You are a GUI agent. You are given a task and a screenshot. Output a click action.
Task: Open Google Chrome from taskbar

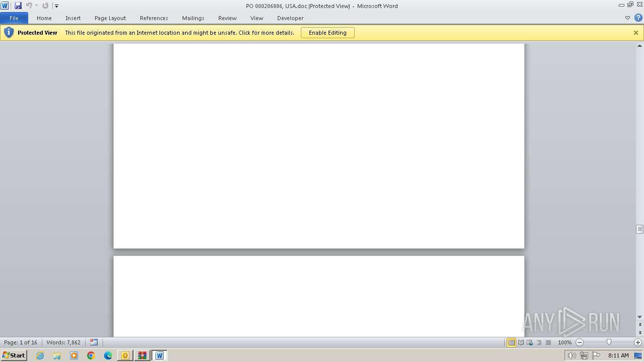pyautogui.click(x=91, y=355)
